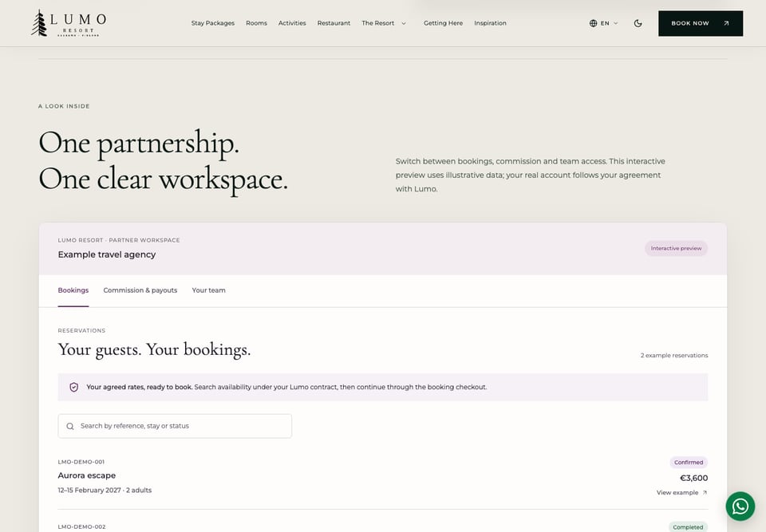This screenshot has width=766, height=532.
Task: Click the LMO-DEMO-002 reference
Action: (x=81, y=526)
